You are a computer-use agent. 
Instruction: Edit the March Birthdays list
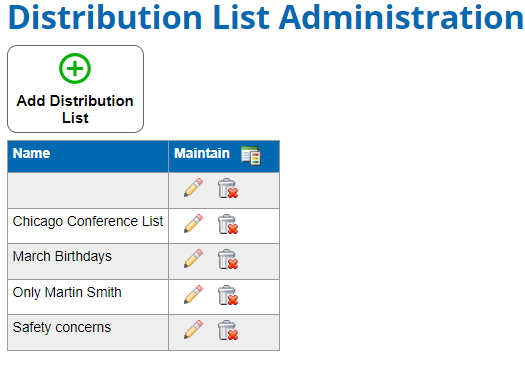194,259
